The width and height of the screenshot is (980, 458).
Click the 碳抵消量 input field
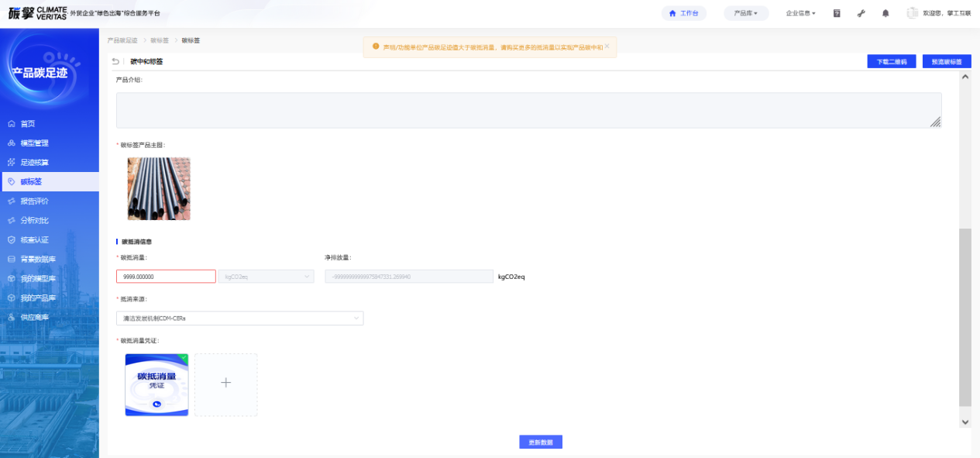(166, 277)
